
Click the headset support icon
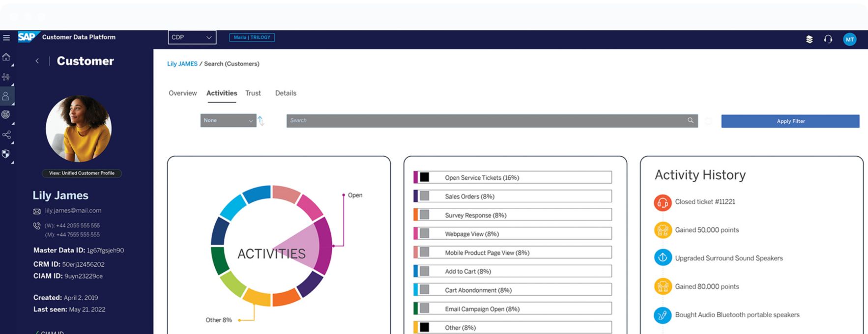point(828,39)
